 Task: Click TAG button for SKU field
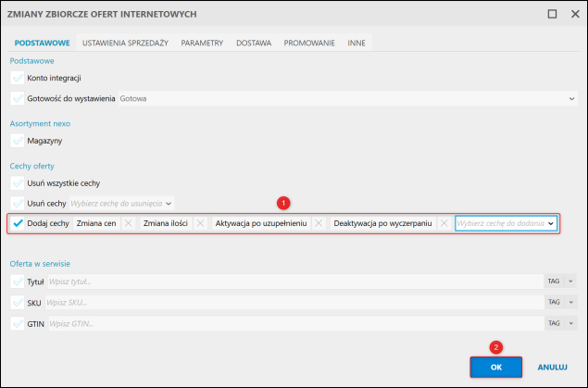tap(554, 302)
